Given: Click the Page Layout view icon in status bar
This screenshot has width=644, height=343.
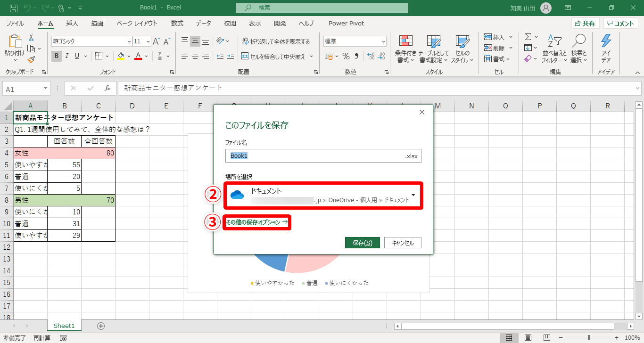Looking at the screenshot, I should click(x=528, y=338).
